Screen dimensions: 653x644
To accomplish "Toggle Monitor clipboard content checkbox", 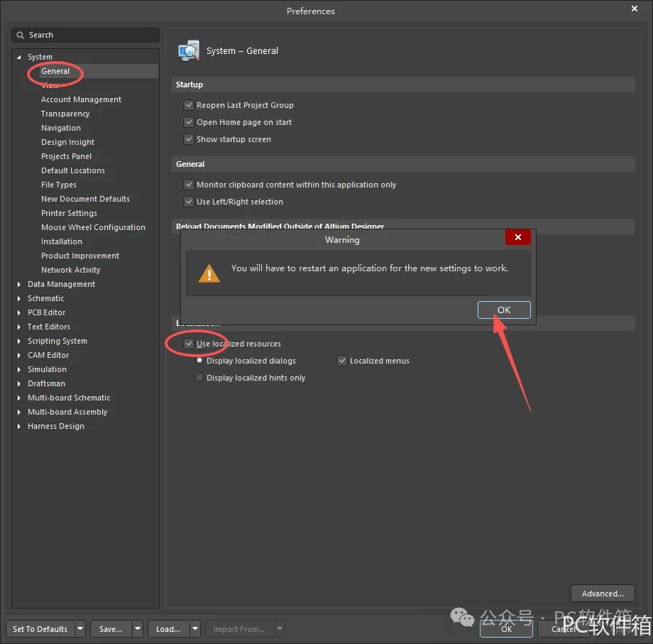I will point(189,185).
